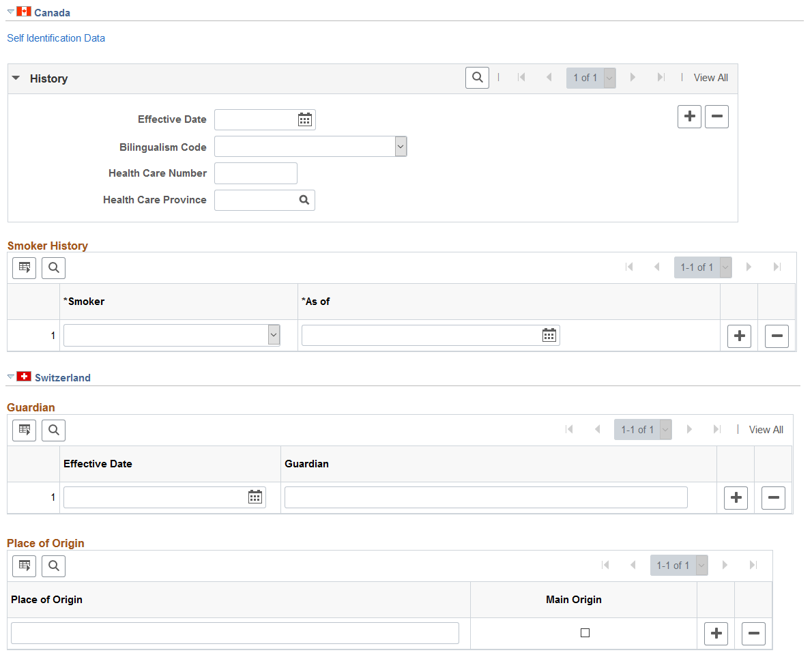Add a row in Place of Origin
Viewport: 812px width, 657px height.
tap(716, 634)
